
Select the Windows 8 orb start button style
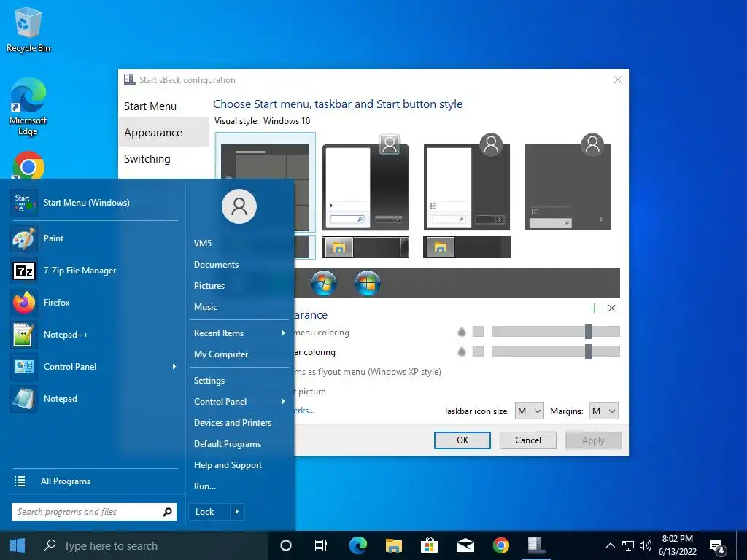coord(368,283)
